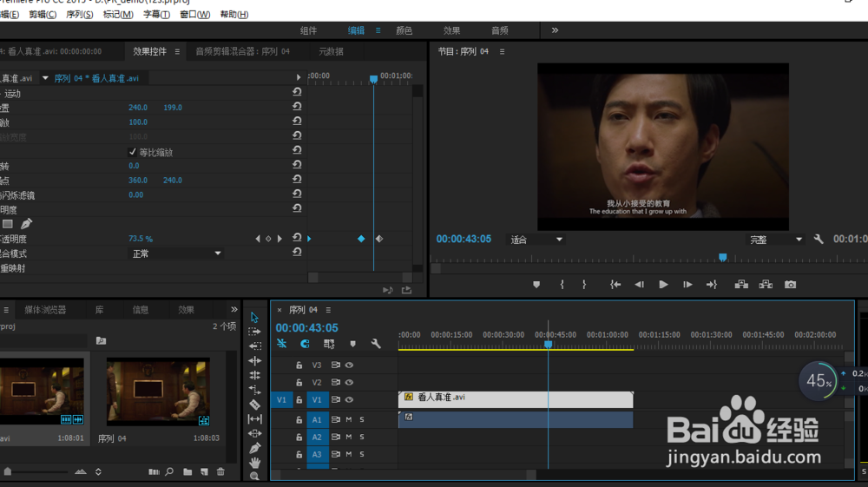This screenshot has height=487, width=868.
Task: Go to In point
Action: coord(615,285)
